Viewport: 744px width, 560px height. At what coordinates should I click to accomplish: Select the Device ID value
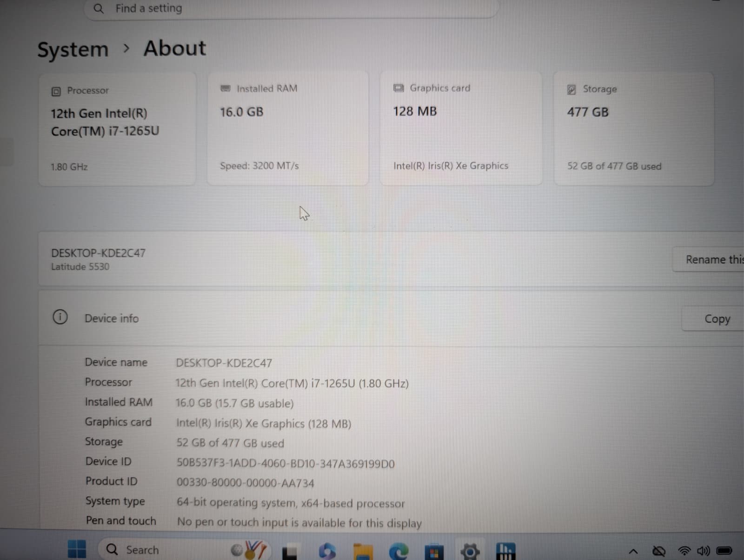click(286, 464)
